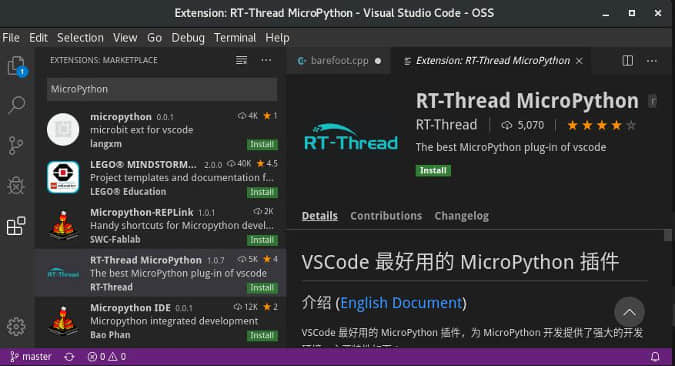This screenshot has width=675, height=366.
Task: Select the LEGO® MINDSTORM... list entry title
Action: (143, 164)
